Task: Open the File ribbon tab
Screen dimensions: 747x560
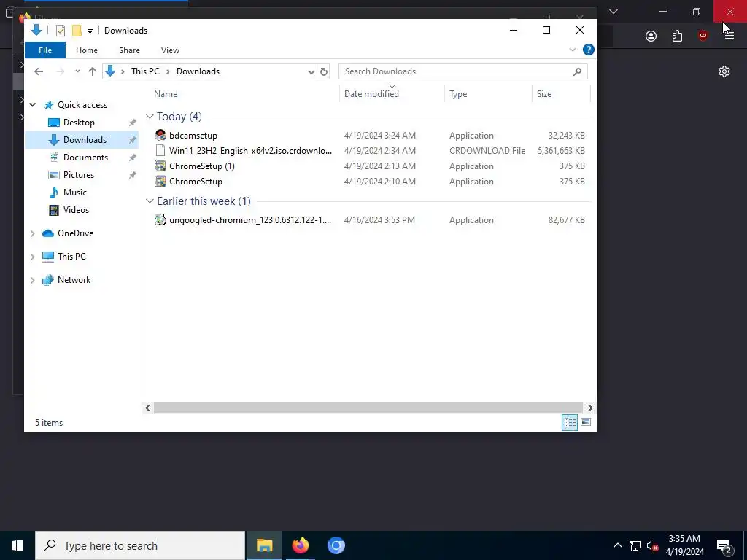Action: coord(45,50)
